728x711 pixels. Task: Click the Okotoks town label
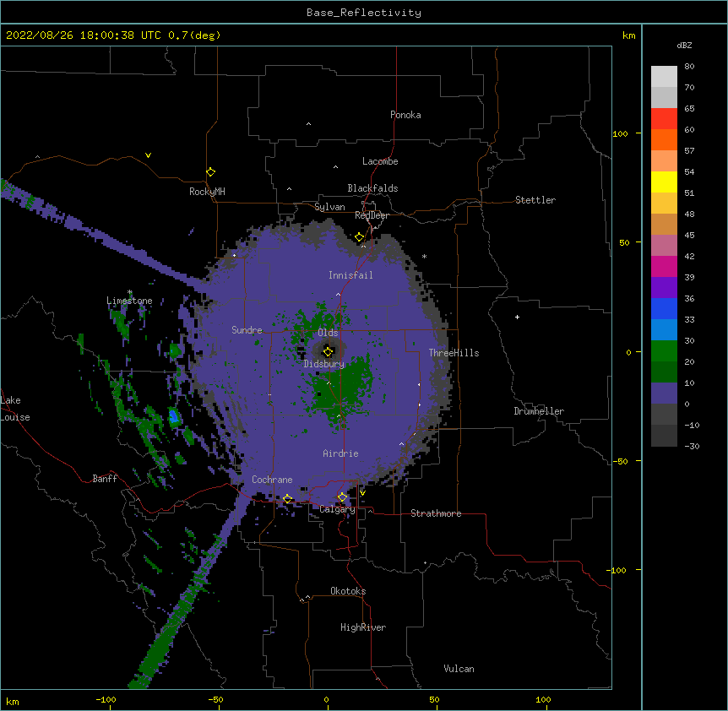tap(348, 591)
